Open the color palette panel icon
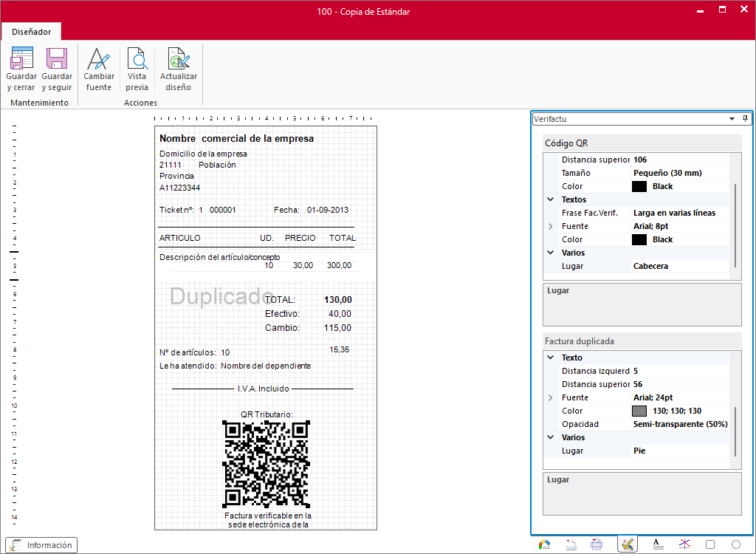Screen dimensions: 756x554 point(544,545)
